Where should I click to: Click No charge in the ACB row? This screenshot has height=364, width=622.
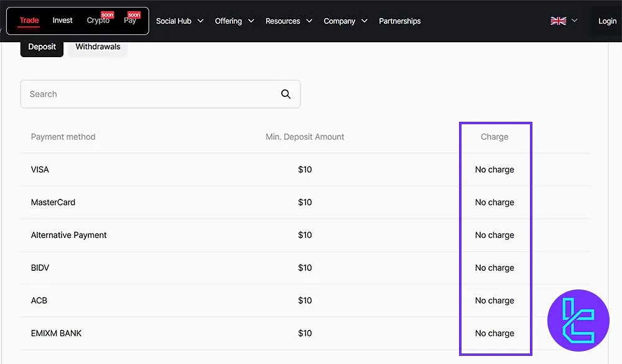tap(494, 301)
